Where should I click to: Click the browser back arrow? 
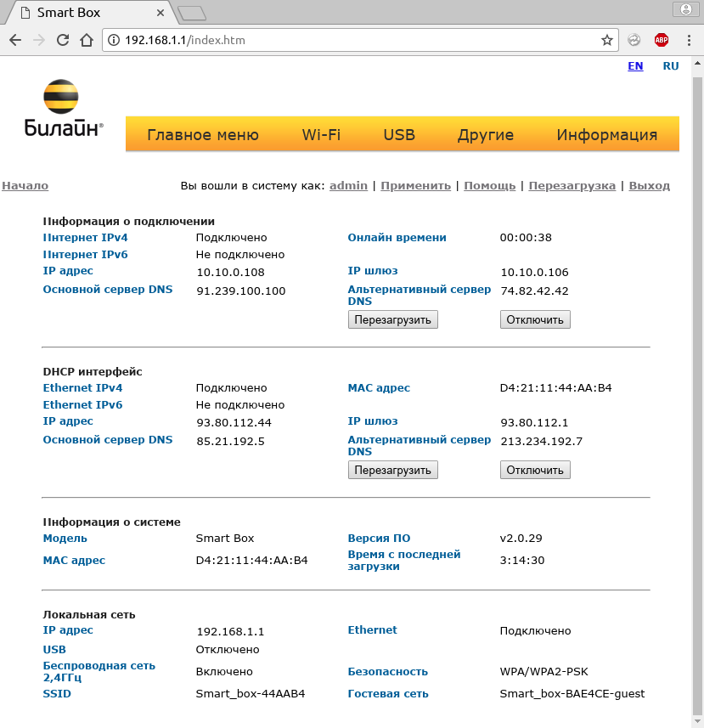point(15,41)
